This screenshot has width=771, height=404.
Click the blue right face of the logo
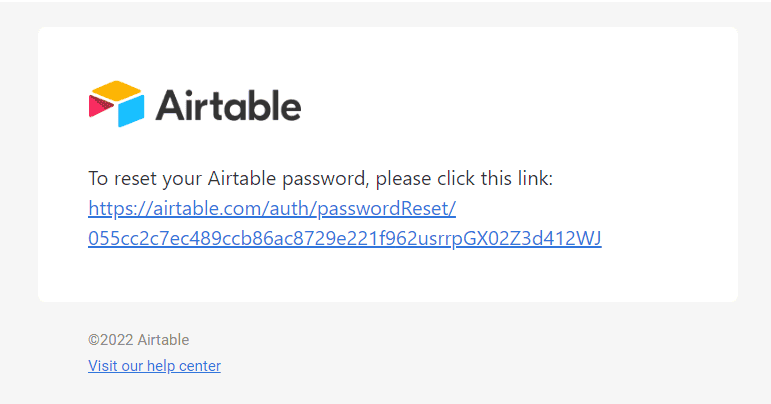pyautogui.click(x=132, y=110)
